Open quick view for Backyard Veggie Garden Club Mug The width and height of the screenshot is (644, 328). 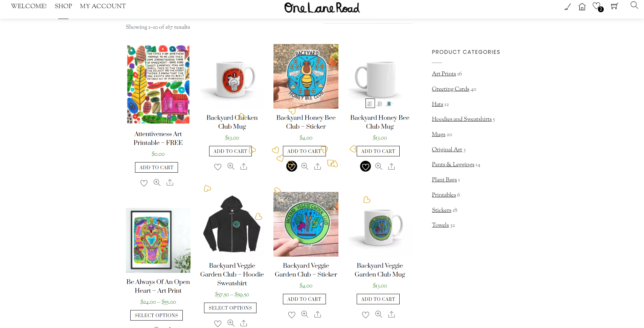coord(378,314)
